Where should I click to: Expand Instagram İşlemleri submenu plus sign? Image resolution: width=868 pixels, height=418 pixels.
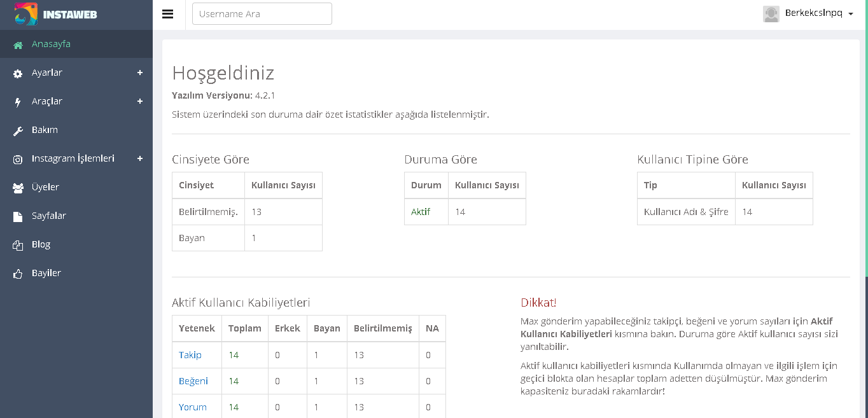pyautogui.click(x=140, y=158)
